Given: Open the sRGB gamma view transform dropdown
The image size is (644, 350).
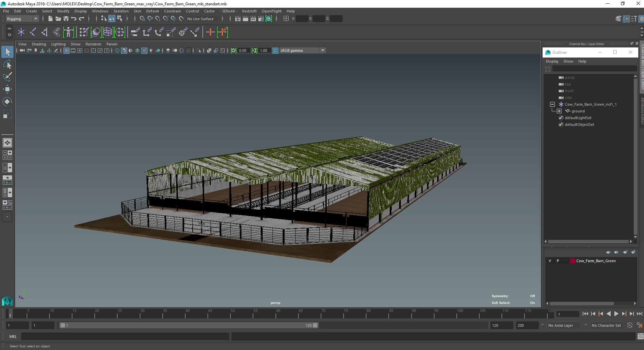Looking at the screenshot, I should [x=302, y=50].
